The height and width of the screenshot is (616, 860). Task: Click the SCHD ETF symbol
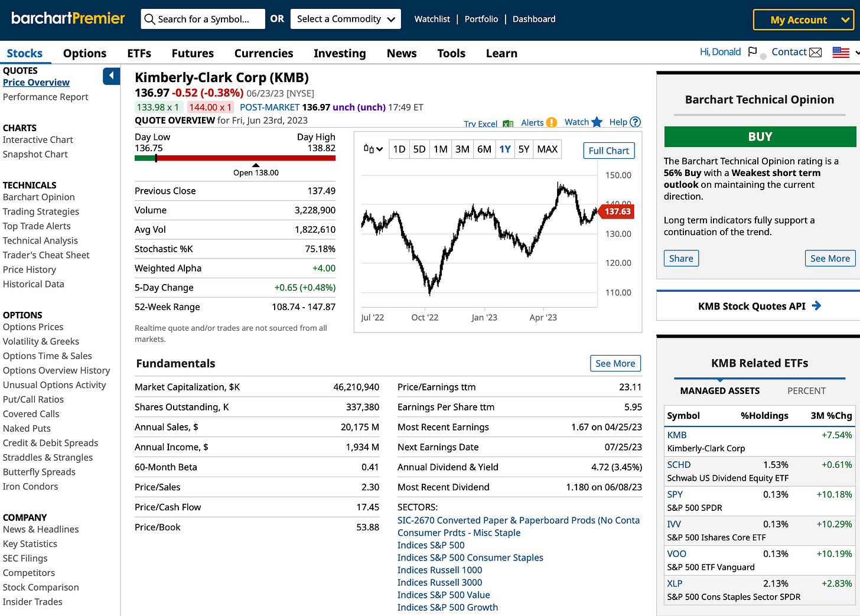(x=679, y=465)
